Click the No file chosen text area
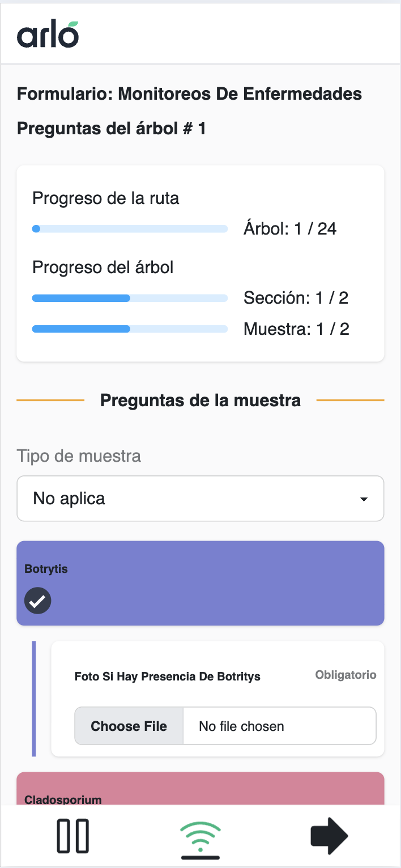The height and width of the screenshot is (868, 401). tap(279, 726)
